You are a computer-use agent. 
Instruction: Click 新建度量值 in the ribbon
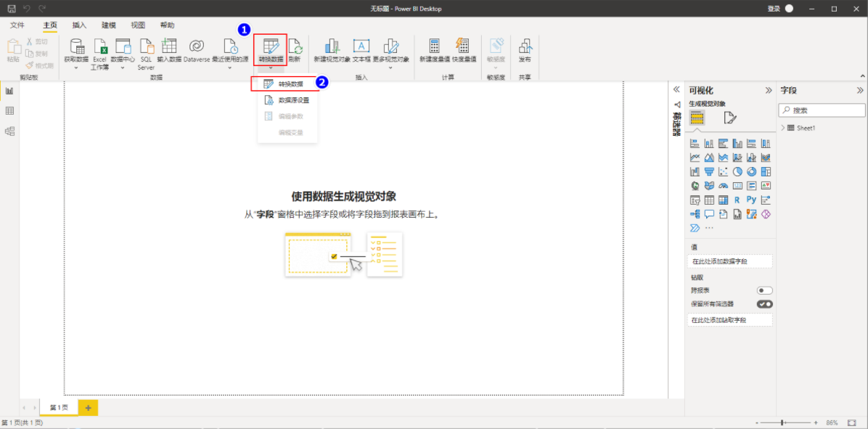[x=435, y=51]
